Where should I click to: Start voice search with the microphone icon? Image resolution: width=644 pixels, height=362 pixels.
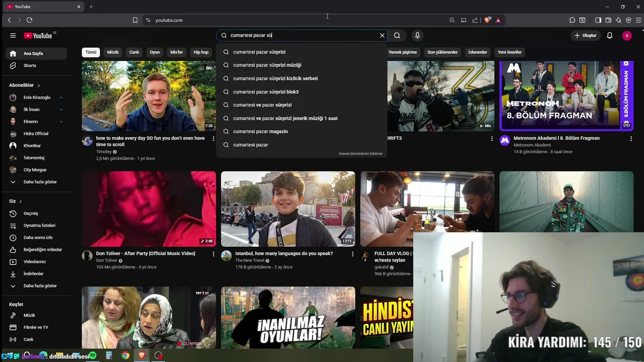417,36
